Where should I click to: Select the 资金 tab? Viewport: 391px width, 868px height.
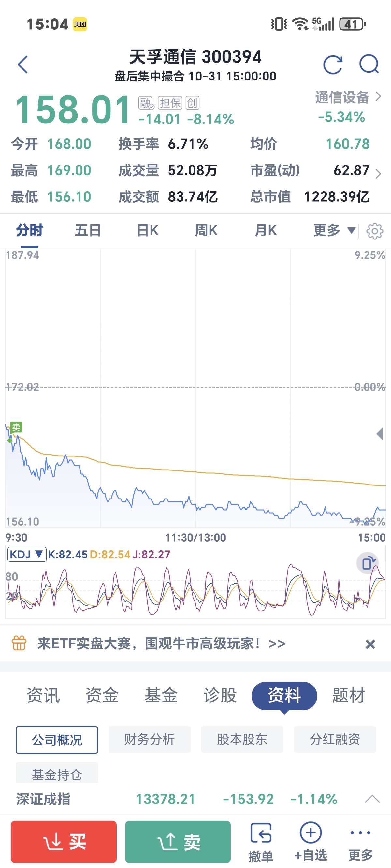tap(102, 696)
